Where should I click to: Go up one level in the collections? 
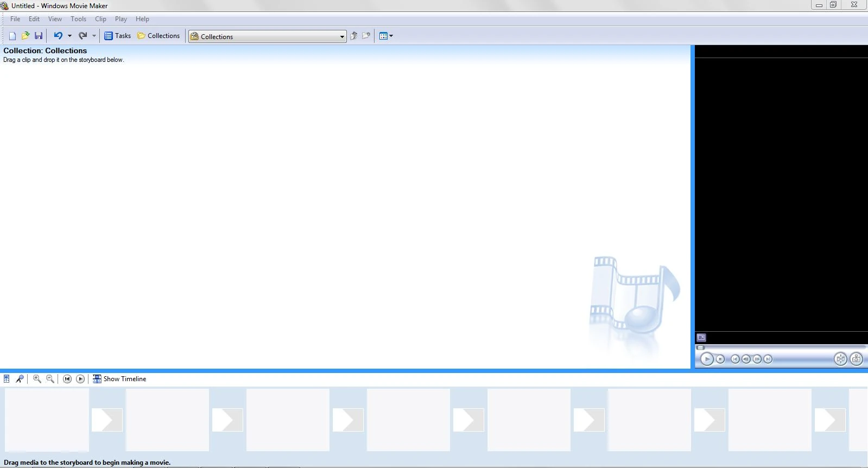[x=353, y=36]
